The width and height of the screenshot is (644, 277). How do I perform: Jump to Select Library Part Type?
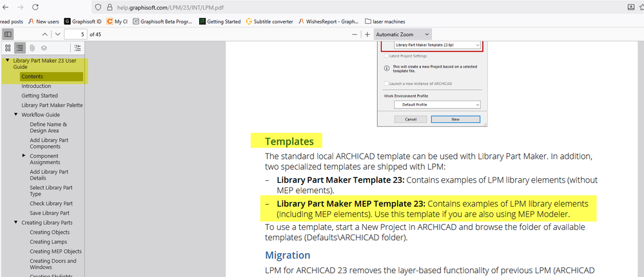51,191
